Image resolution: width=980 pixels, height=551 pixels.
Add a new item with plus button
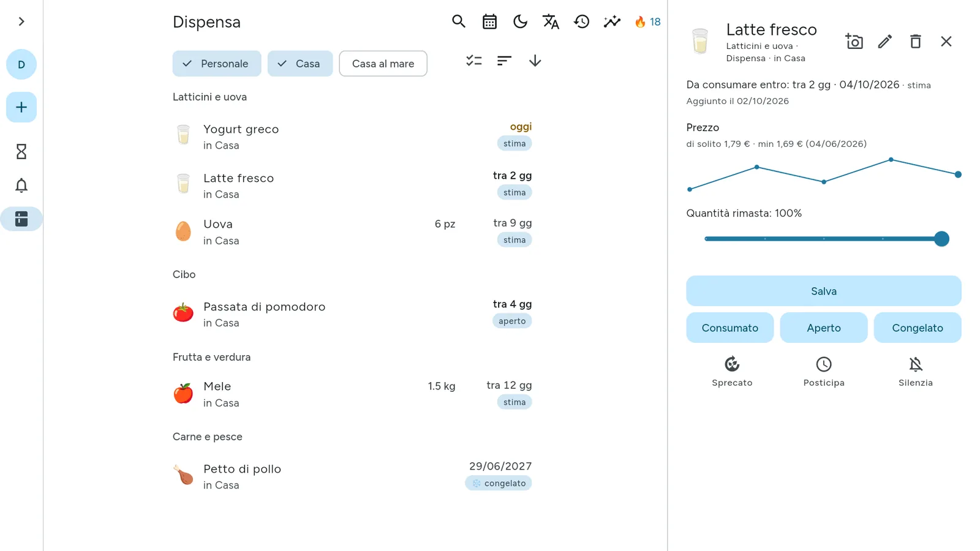(x=21, y=107)
